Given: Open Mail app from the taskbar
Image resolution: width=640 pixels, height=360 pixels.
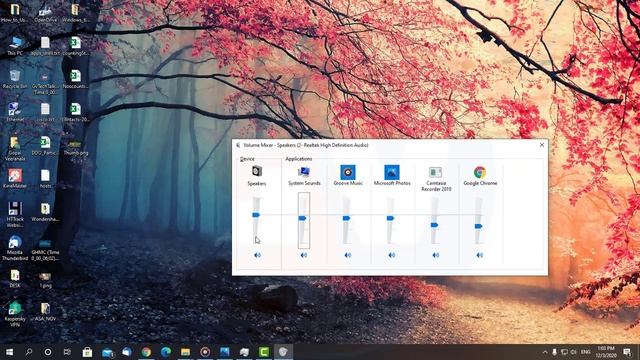Looking at the screenshot, I should pos(107,352).
